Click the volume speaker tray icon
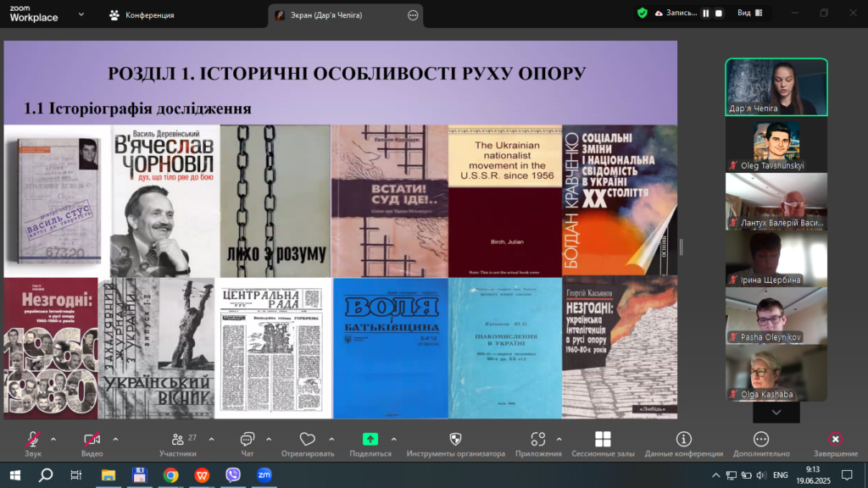This screenshot has height=488, width=868. coord(762,474)
